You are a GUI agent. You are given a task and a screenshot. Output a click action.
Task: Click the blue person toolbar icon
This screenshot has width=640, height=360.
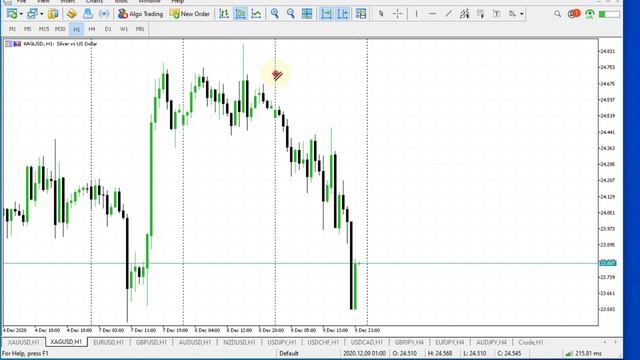(x=88, y=14)
